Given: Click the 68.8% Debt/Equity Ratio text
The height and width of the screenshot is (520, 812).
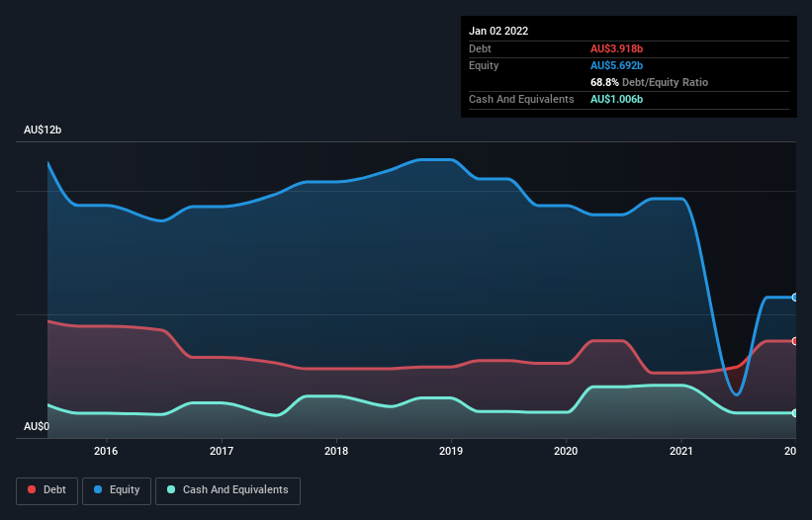Looking at the screenshot, I should pyautogui.click(x=649, y=82).
